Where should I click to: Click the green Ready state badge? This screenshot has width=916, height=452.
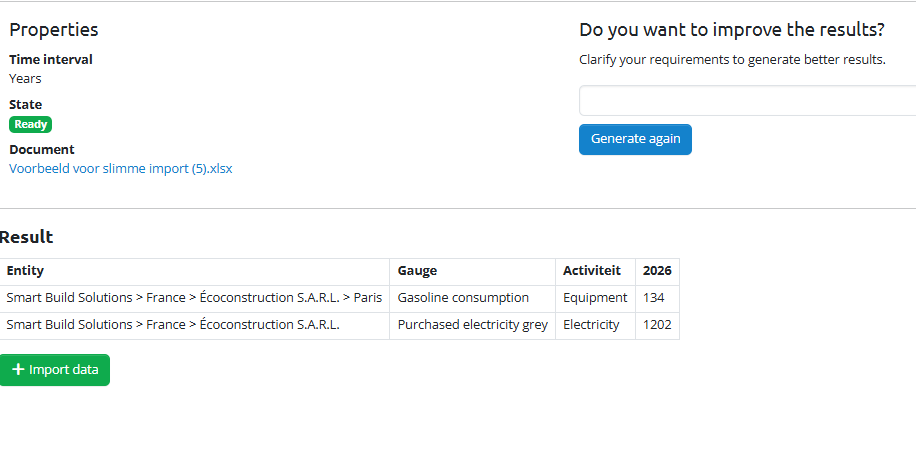[x=30, y=125]
